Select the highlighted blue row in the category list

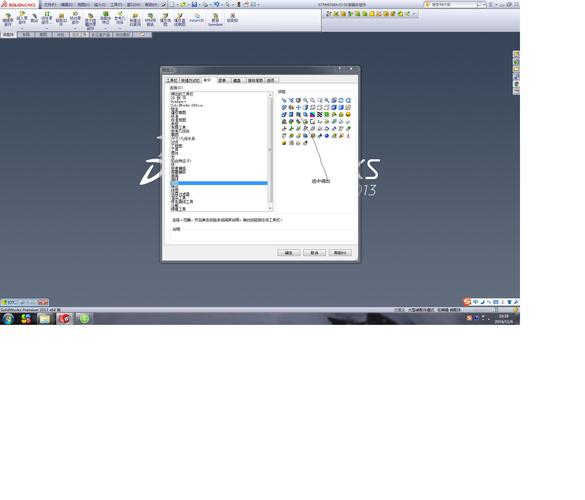coord(219,183)
